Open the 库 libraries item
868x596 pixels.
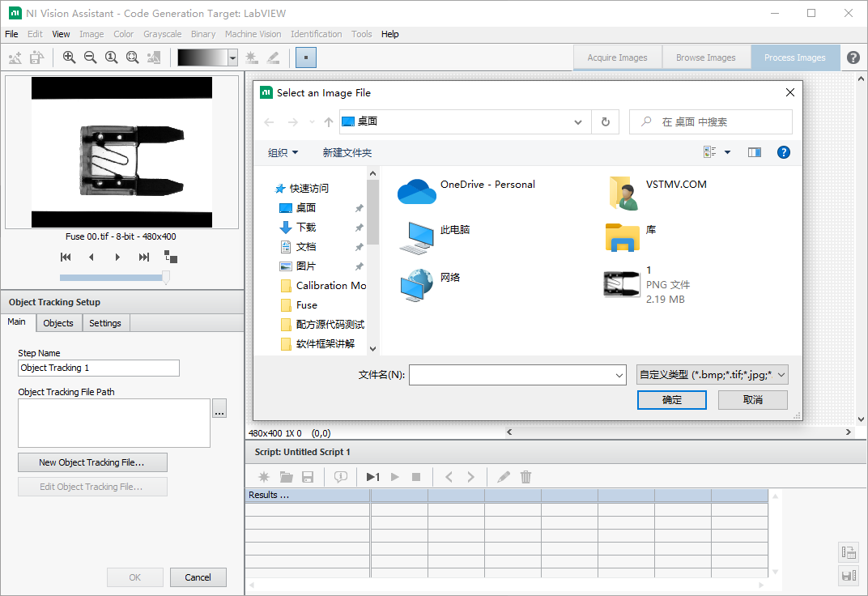[x=631, y=236]
